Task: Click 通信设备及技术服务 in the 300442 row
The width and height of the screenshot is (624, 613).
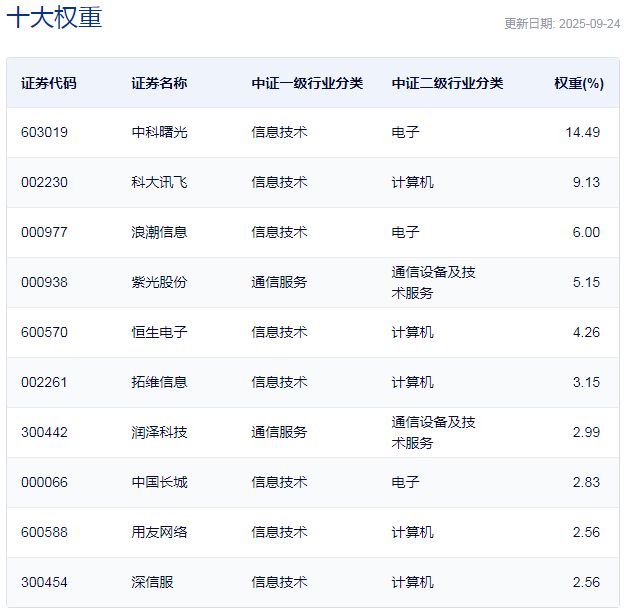Action: tap(433, 433)
